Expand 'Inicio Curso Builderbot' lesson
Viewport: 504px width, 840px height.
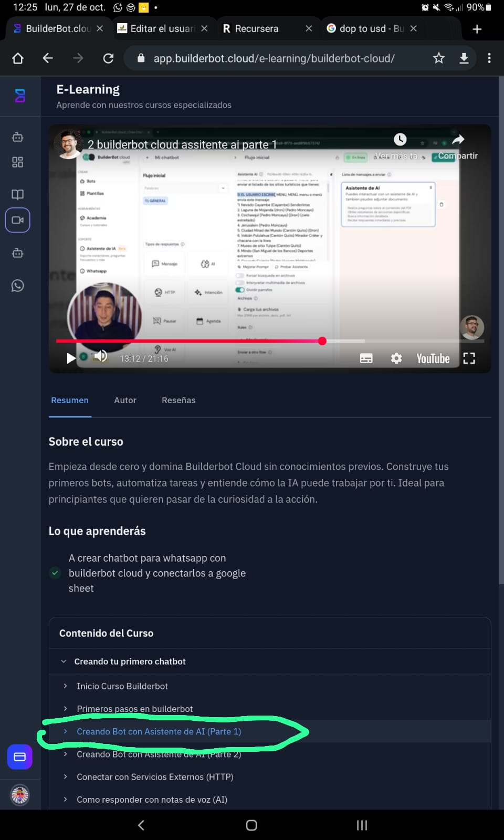(122, 686)
